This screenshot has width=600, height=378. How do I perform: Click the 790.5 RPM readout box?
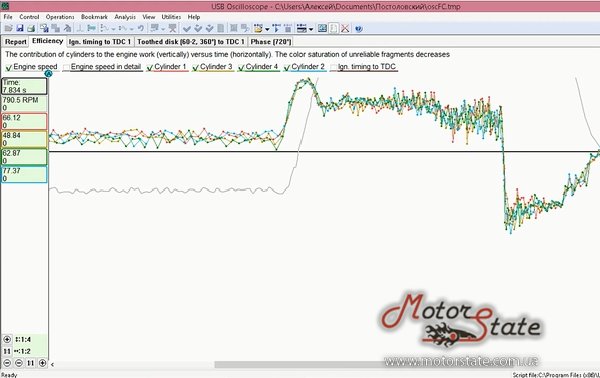coord(24,104)
